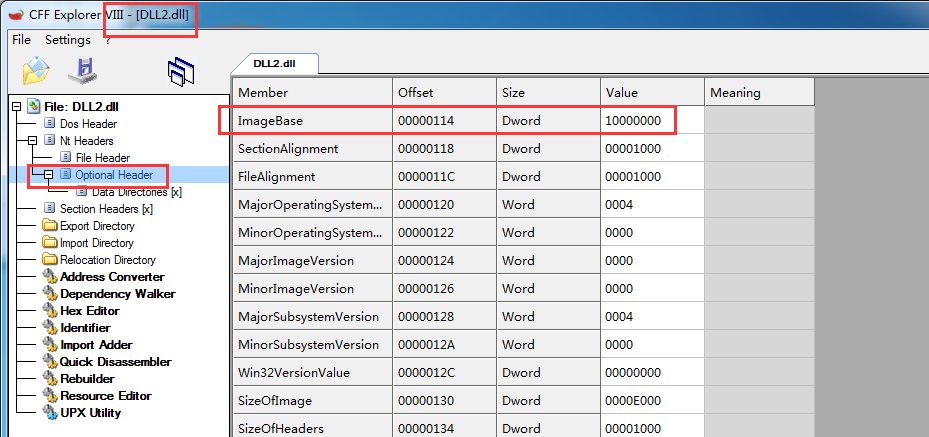Select the MajorOperatingSystem member cell
929x437 pixels.
pos(312,205)
